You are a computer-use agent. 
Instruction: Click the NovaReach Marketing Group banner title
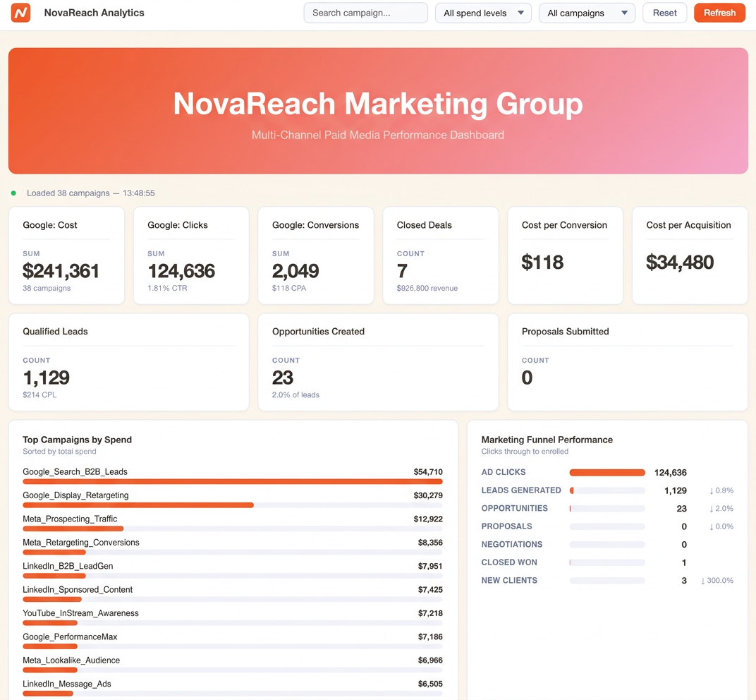378,104
